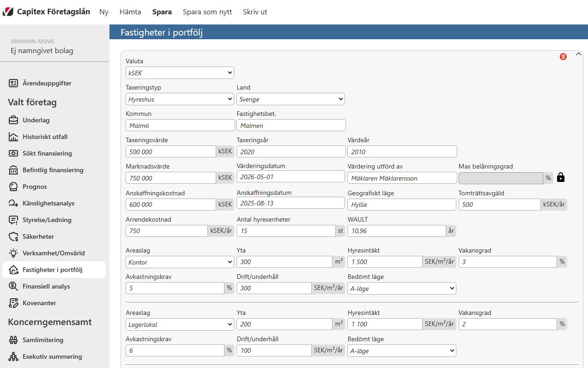Click Skriv ut menu item
588x368 pixels.
tap(255, 12)
